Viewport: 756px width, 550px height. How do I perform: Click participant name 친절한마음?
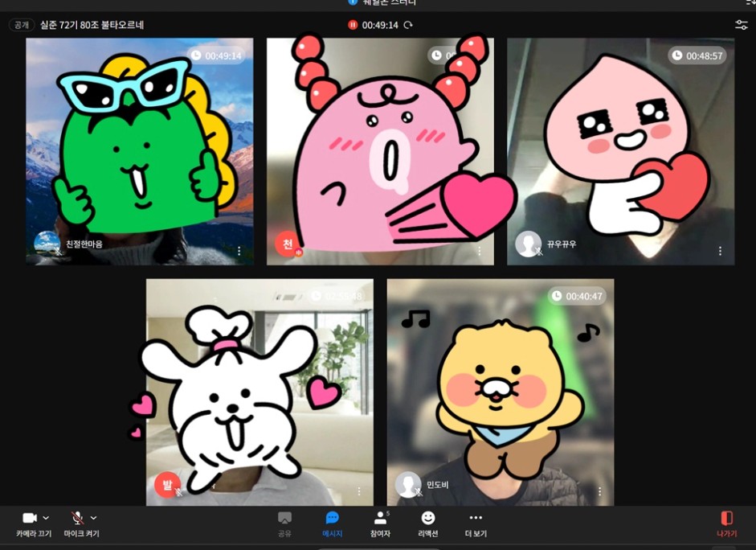[84, 244]
